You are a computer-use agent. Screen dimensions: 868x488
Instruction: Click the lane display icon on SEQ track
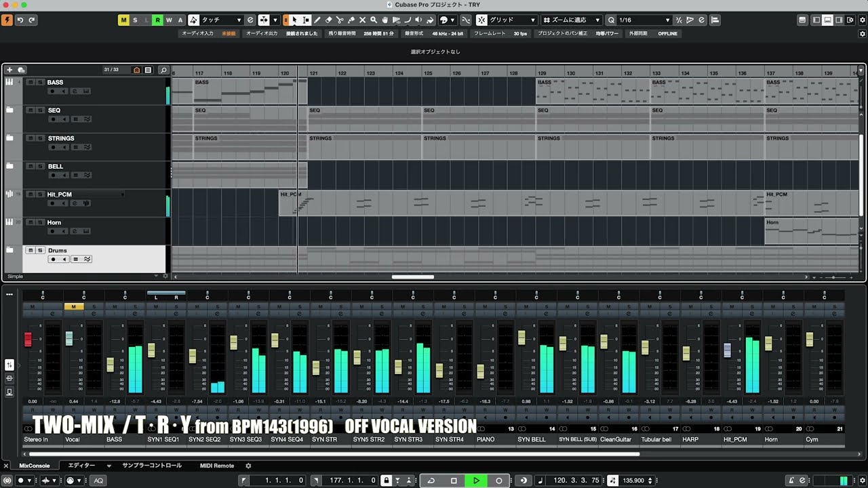pyautogui.click(x=75, y=119)
